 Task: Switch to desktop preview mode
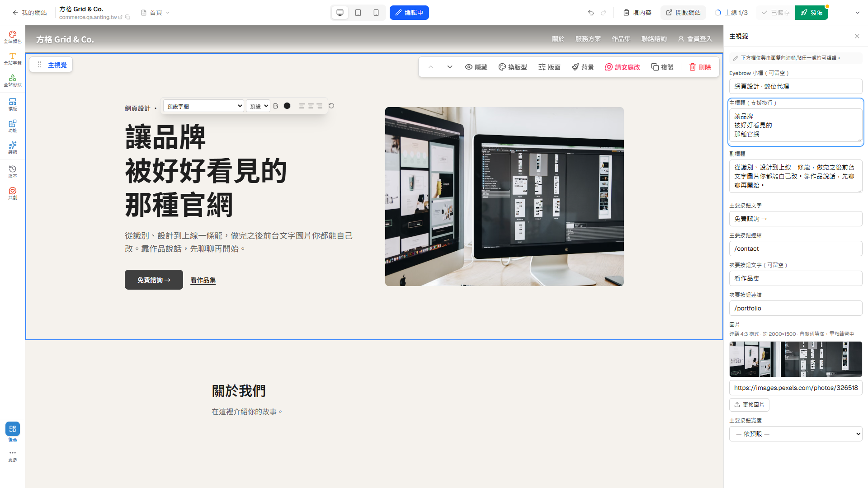[340, 13]
